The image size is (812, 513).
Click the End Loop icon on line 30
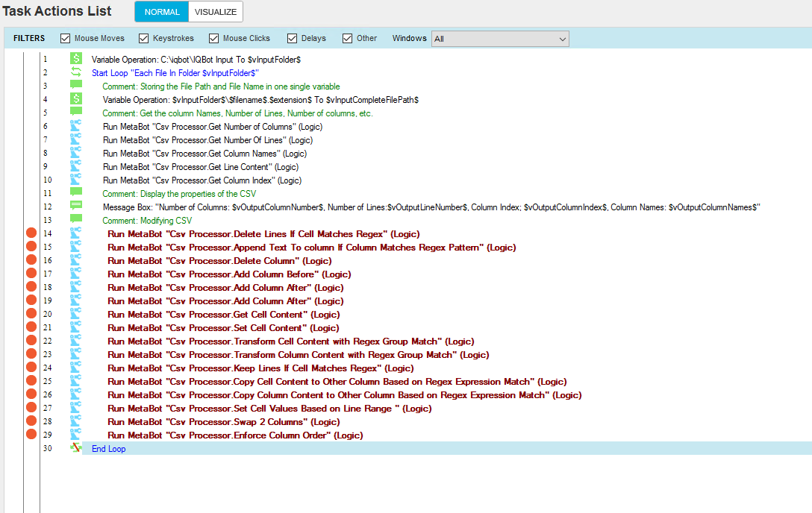click(76, 448)
